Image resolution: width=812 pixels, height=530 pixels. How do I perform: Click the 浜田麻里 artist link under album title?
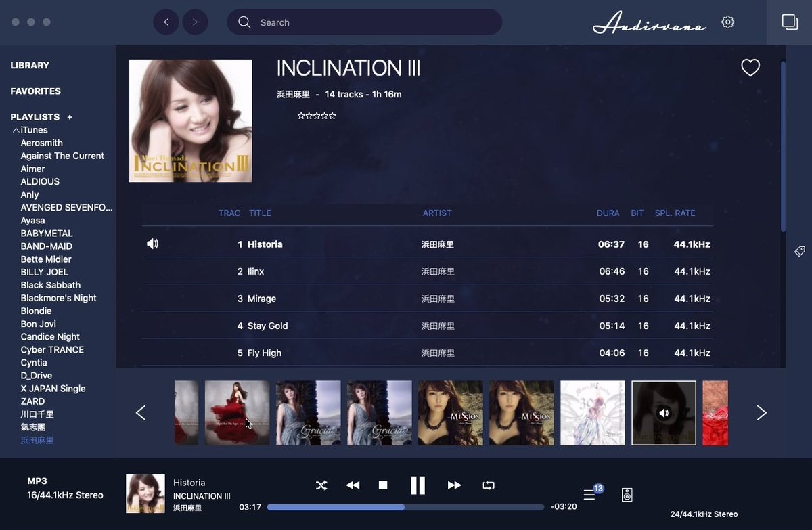pyautogui.click(x=293, y=95)
